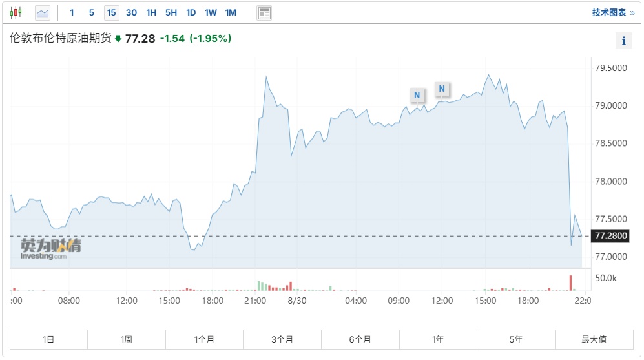Switch to the 1H interval
644x360 pixels.
151,12
